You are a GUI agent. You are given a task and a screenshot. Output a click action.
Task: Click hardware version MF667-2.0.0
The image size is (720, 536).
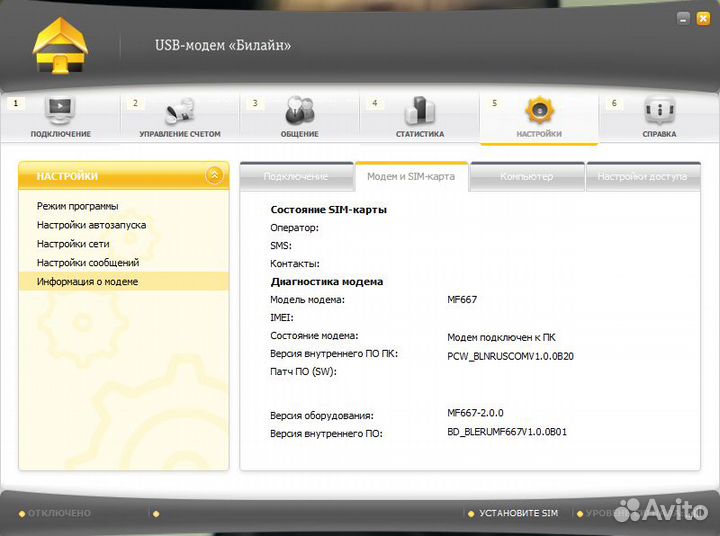coord(475,413)
